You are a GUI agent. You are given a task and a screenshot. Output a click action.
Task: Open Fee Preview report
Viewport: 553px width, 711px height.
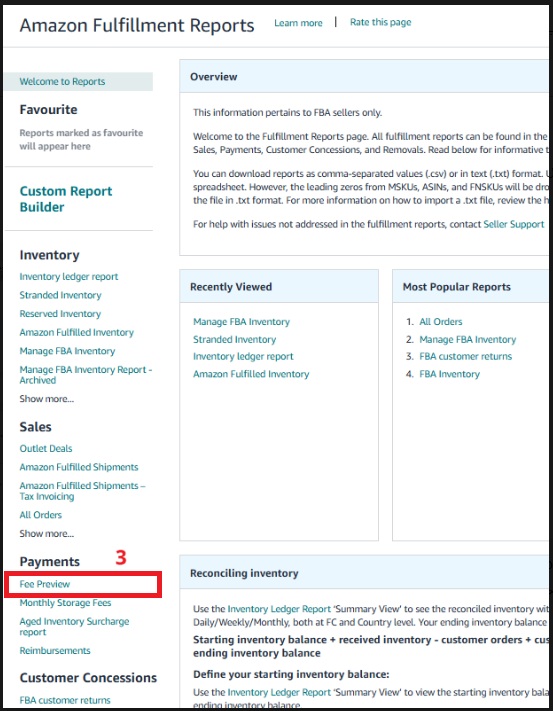click(44, 584)
